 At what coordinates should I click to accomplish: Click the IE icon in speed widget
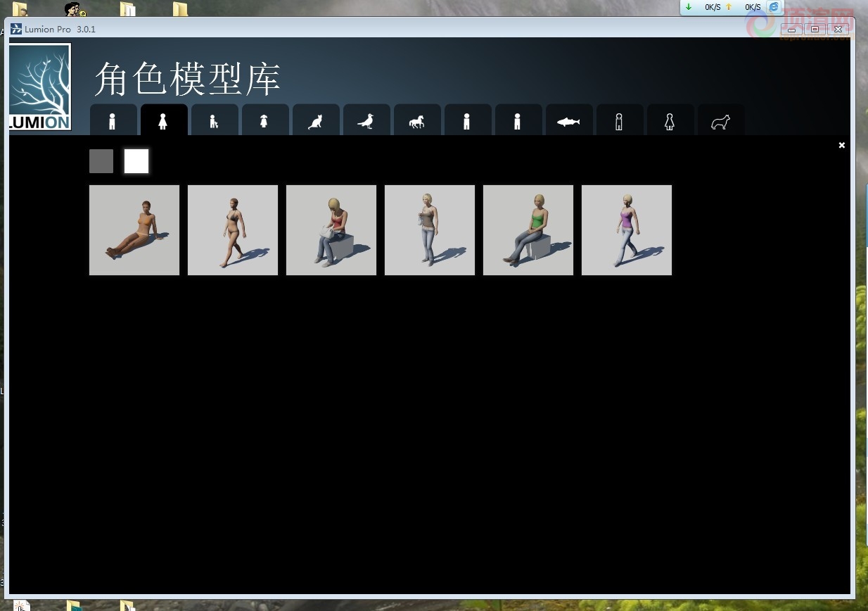(x=774, y=7)
